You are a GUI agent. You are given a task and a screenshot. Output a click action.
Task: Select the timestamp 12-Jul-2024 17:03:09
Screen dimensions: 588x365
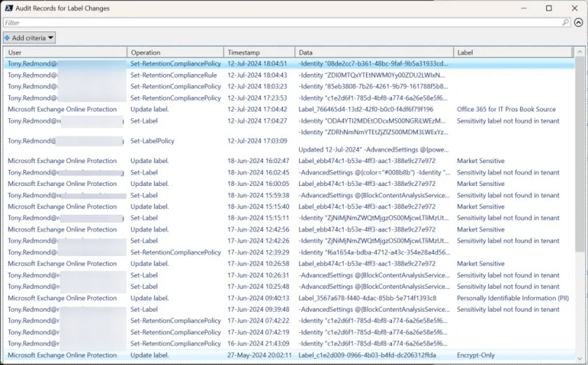258,141
